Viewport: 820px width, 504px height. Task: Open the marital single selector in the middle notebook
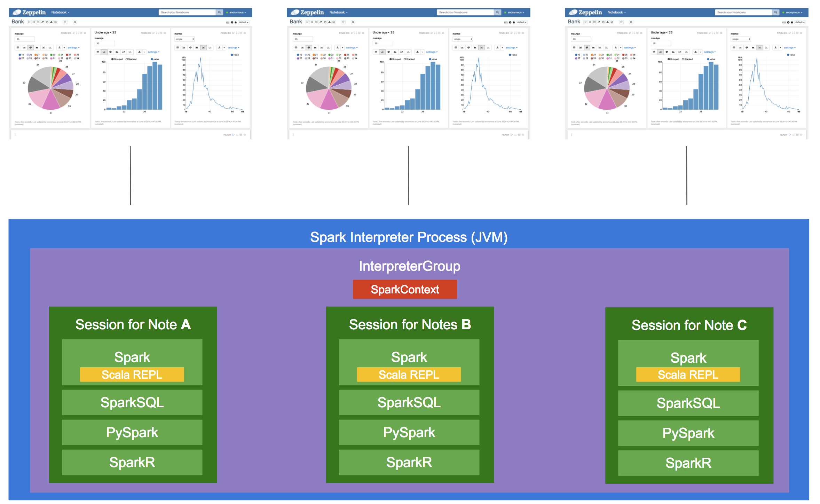[462, 39]
